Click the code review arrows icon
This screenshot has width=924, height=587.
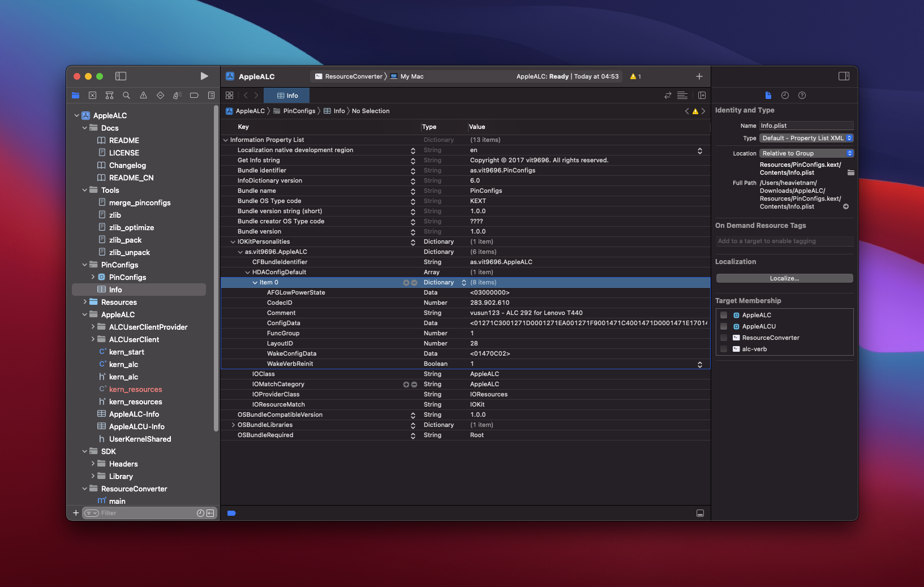click(668, 96)
